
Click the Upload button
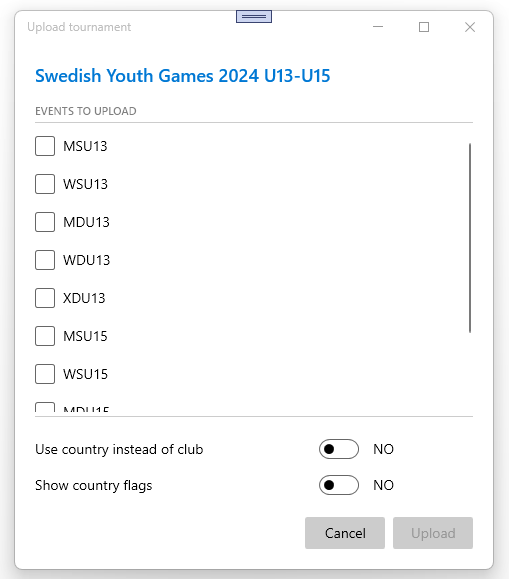433,533
